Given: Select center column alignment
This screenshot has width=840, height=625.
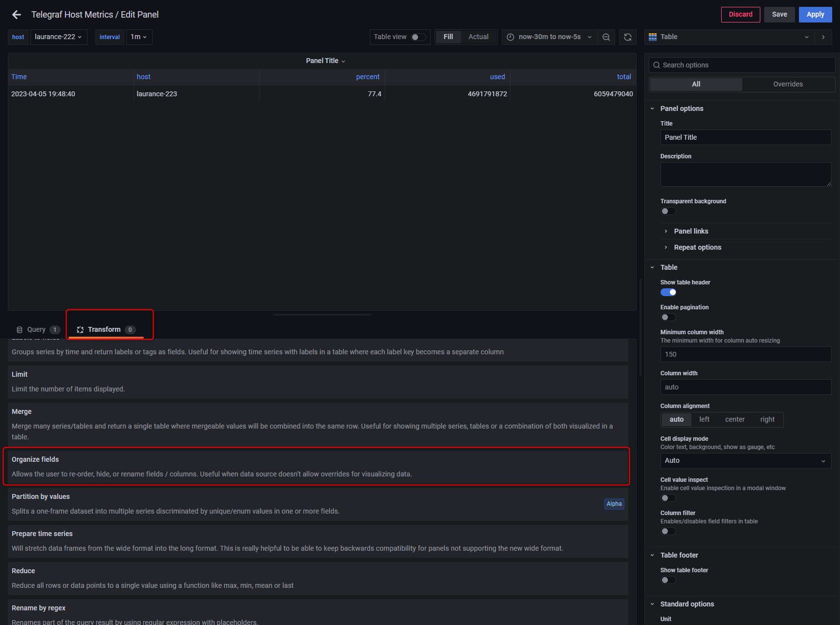Looking at the screenshot, I should pyautogui.click(x=735, y=420).
